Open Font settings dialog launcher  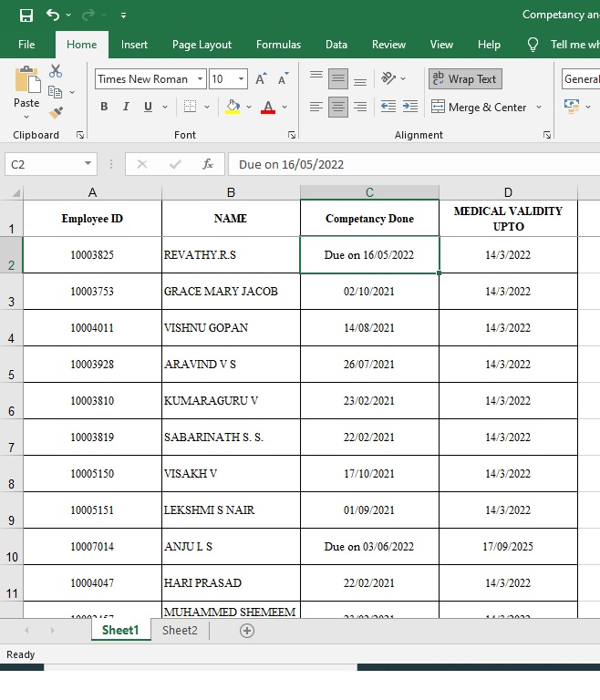(292, 135)
